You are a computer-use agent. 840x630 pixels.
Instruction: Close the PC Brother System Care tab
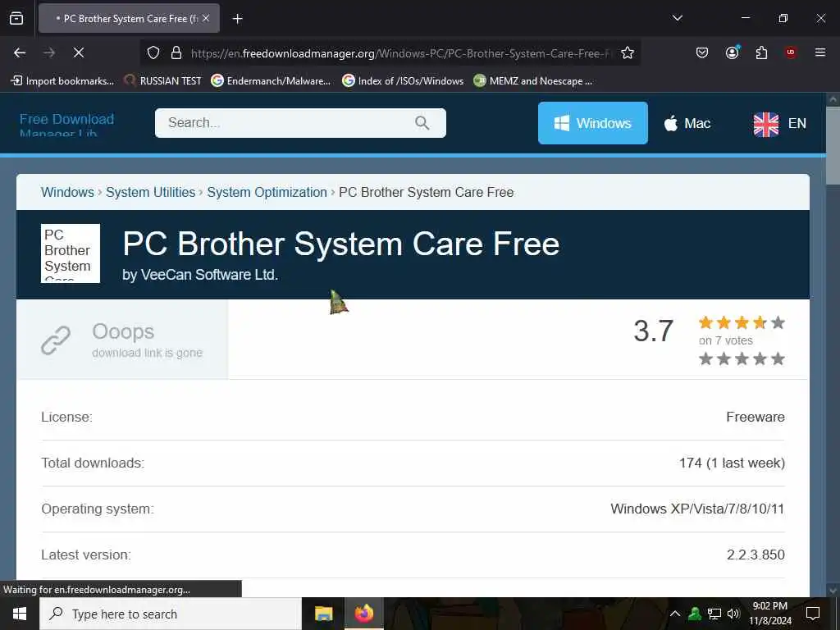point(206,18)
